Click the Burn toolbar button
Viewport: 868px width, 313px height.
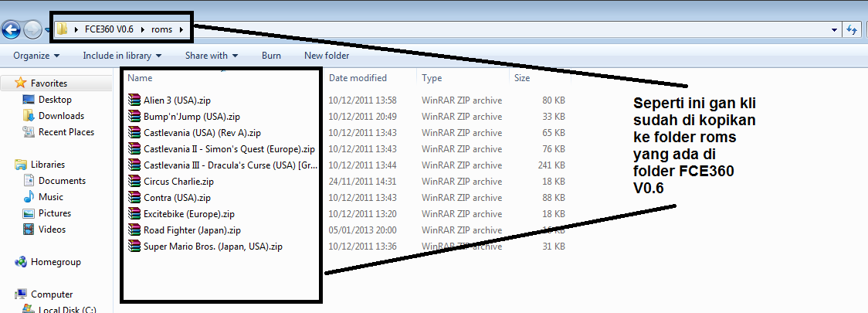[271, 56]
